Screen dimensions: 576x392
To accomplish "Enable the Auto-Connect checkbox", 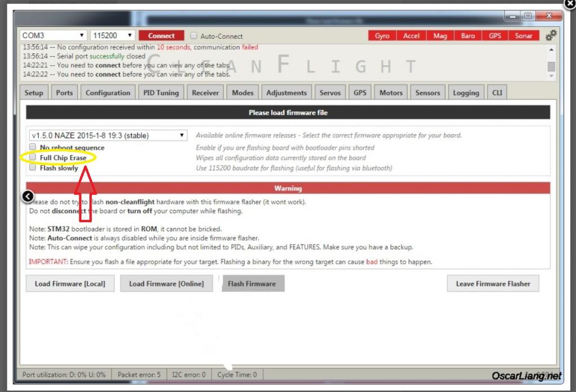I will tap(194, 36).
